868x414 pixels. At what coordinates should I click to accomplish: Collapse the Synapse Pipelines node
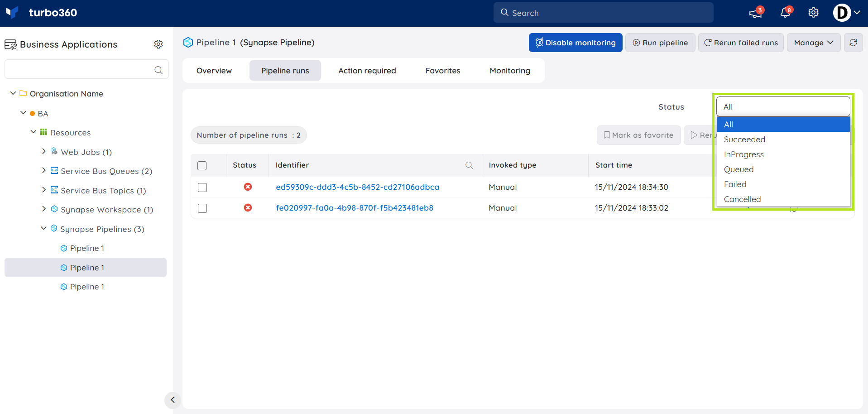click(43, 228)
